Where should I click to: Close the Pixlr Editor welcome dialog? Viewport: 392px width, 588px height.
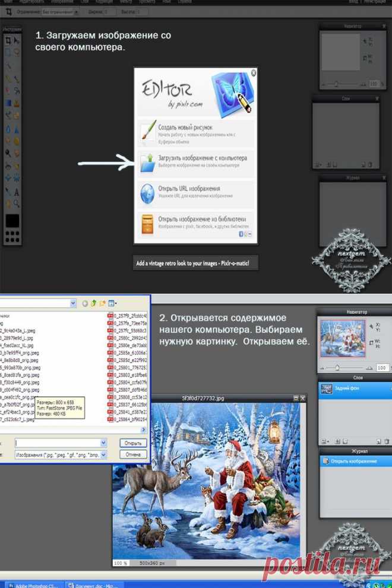[254, 73]
